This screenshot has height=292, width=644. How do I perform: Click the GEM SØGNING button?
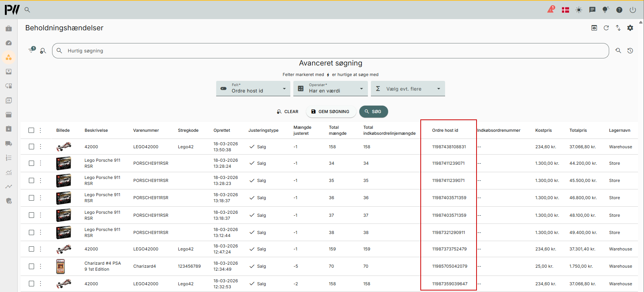pos(330,112)
